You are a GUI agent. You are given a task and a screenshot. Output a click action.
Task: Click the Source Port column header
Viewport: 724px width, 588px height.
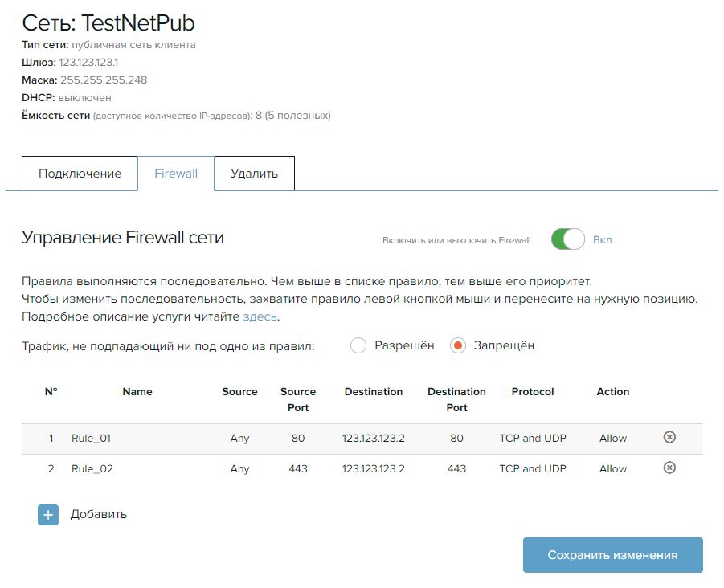point(298,399)
